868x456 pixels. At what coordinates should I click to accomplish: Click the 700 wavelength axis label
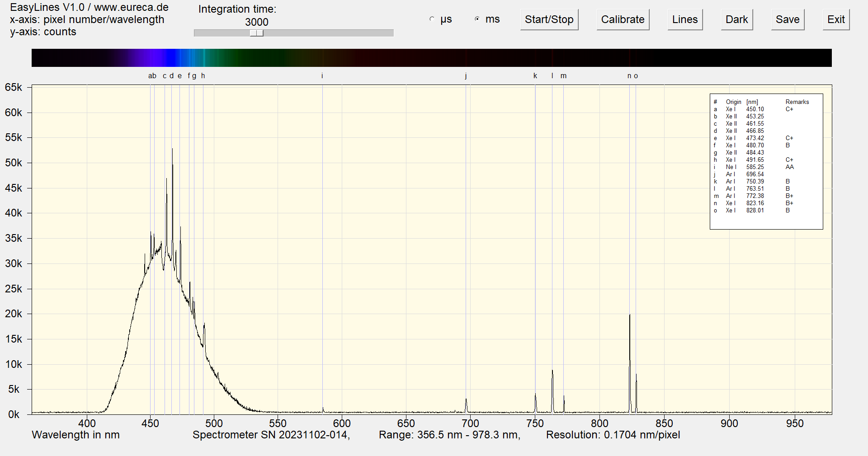coord(470,423)
